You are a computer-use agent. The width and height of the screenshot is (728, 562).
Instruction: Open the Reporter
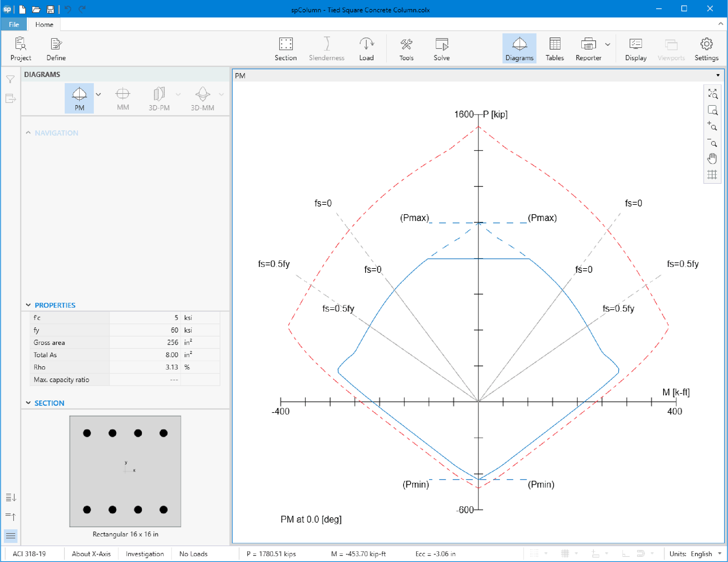(588, 49)
